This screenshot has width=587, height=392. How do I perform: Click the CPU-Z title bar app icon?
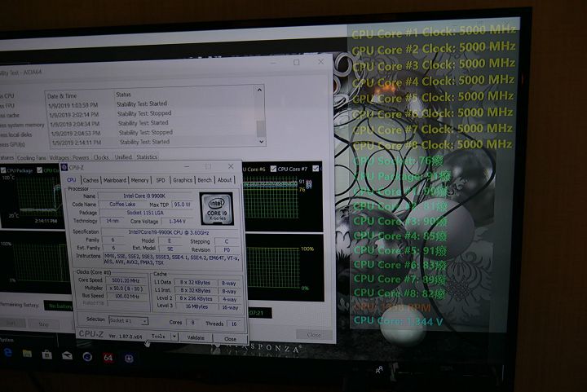click(64, 167)
